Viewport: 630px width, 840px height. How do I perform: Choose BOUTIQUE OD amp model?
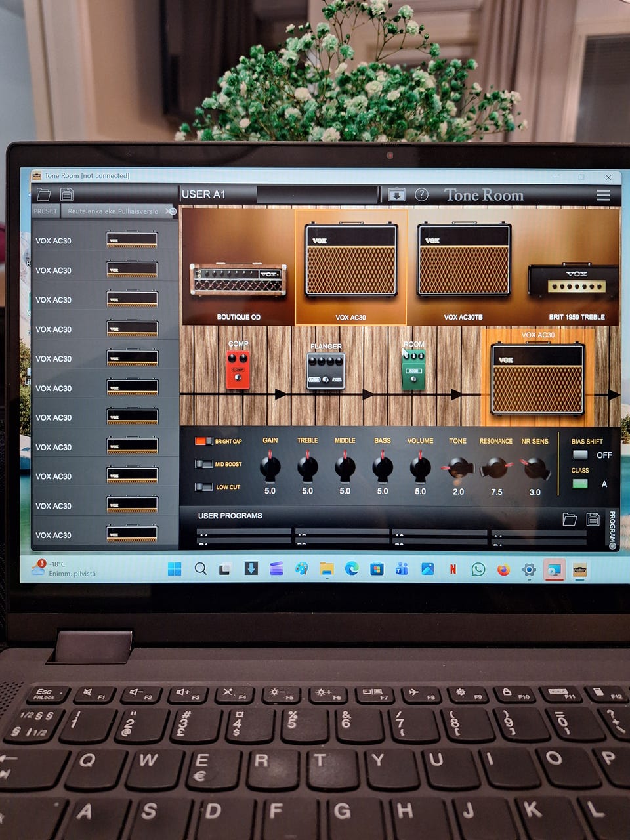pos(238,280)
